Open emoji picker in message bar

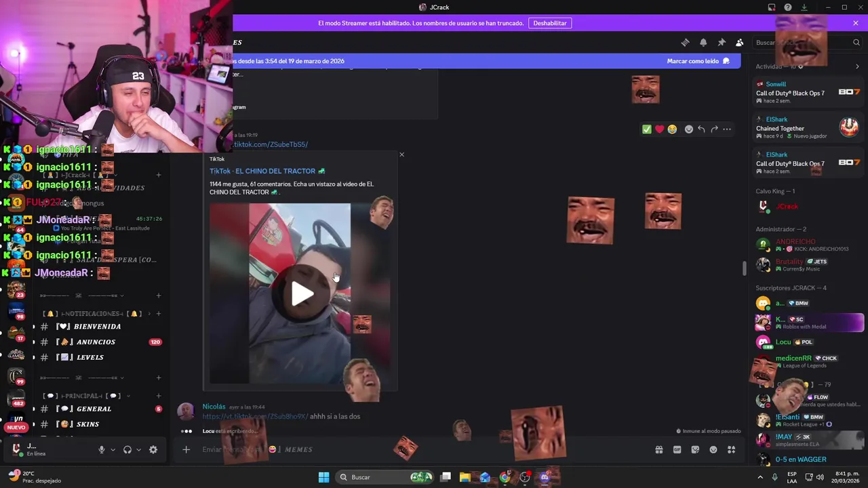[x=713, y=449]
